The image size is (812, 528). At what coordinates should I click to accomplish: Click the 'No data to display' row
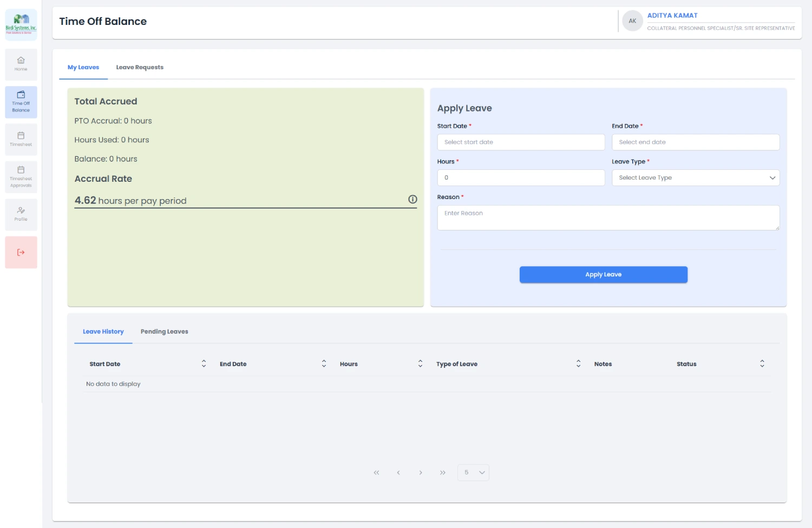tap(427, 384)
